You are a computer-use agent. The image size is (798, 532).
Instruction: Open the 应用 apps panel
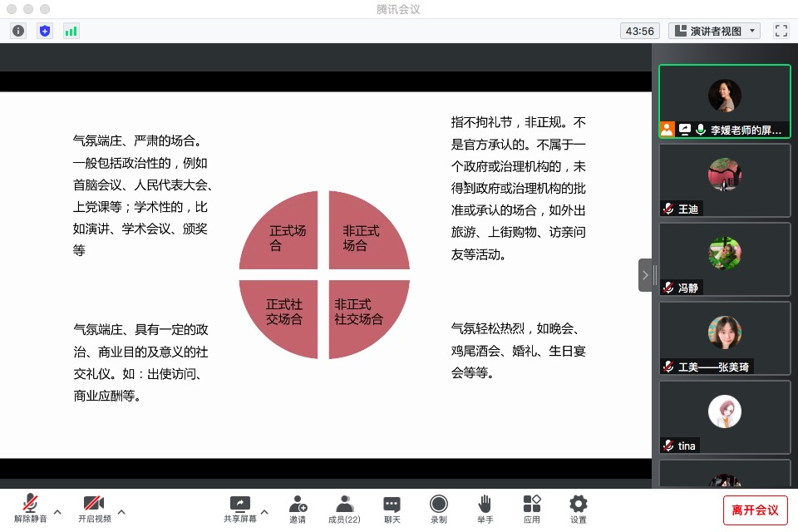532,509
